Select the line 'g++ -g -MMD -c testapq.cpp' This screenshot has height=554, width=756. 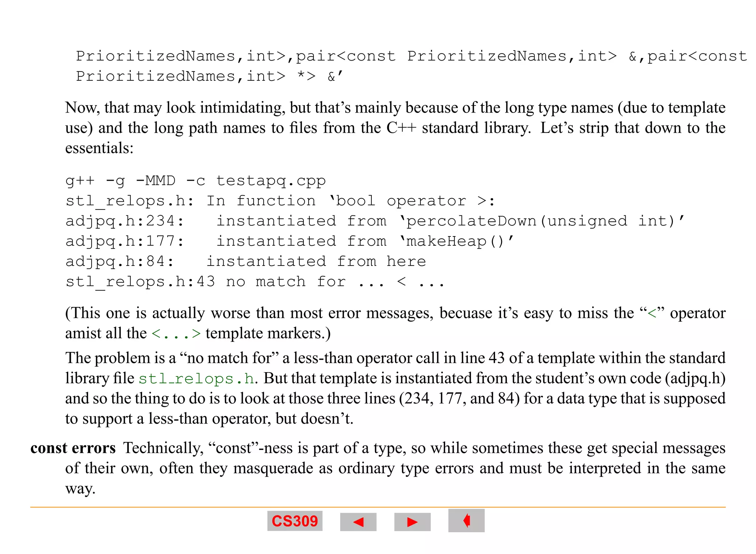196,181
